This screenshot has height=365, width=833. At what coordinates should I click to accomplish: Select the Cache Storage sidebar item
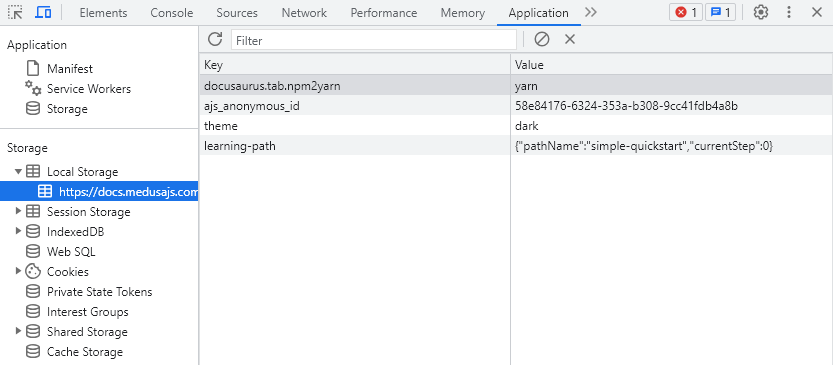point(84,352)
